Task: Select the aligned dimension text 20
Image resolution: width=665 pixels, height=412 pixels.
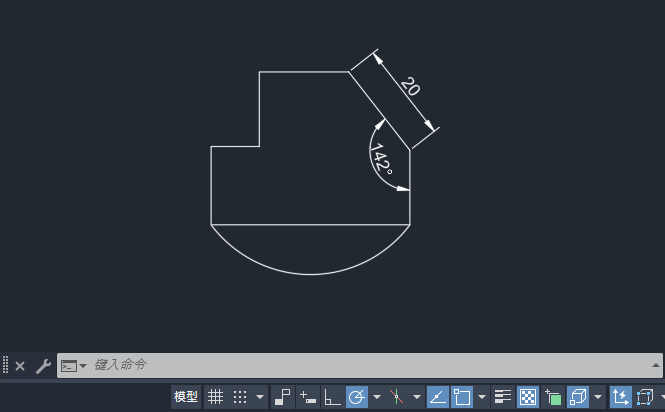Action: 410,86
